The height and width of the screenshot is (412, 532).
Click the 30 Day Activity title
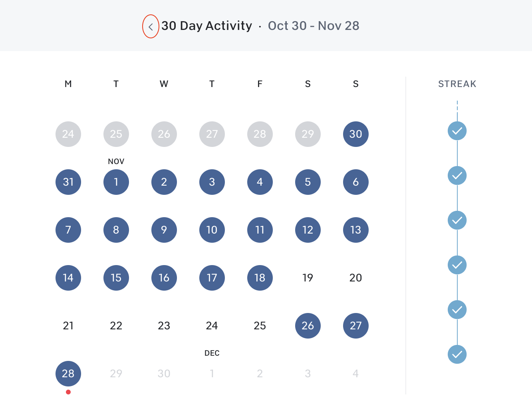pyautogui.click(x=207, y=26)
